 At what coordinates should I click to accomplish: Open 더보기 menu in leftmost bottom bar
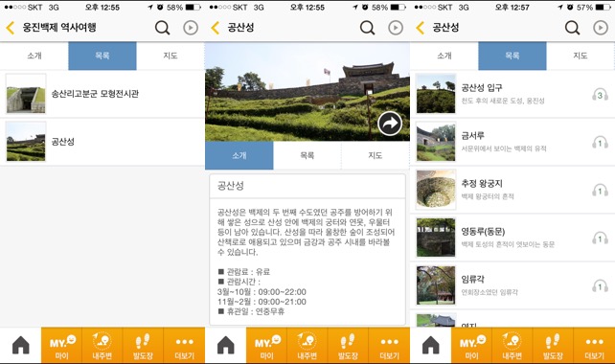tap(184, 345)
